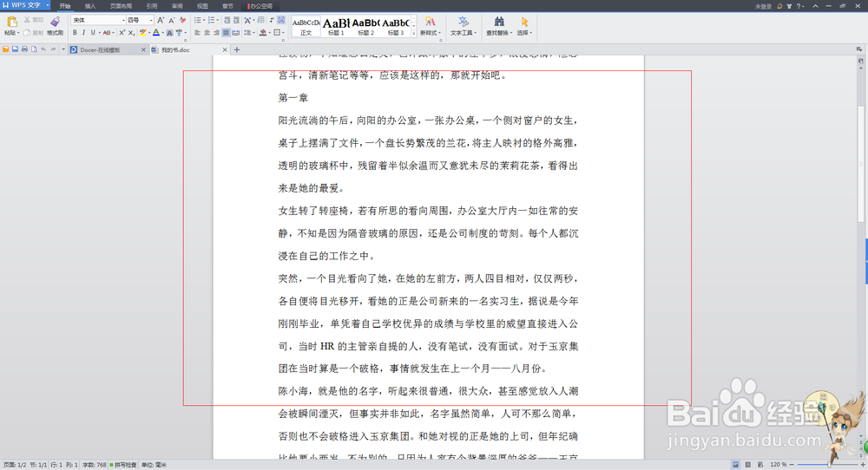Click the Undo arrow icon

click(x=43, y=49)
